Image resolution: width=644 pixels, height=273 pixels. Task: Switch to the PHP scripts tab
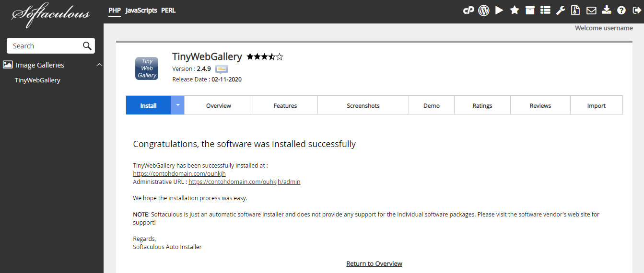[x=115, y=11]
